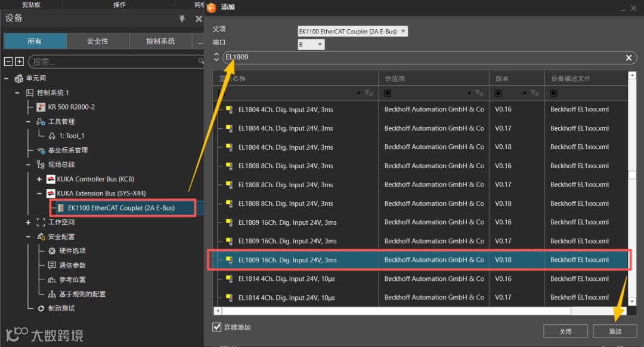Click the 基坐标系管理 base frame icon
The height and width of the screenshot is (347, 644).
point(41,150)
